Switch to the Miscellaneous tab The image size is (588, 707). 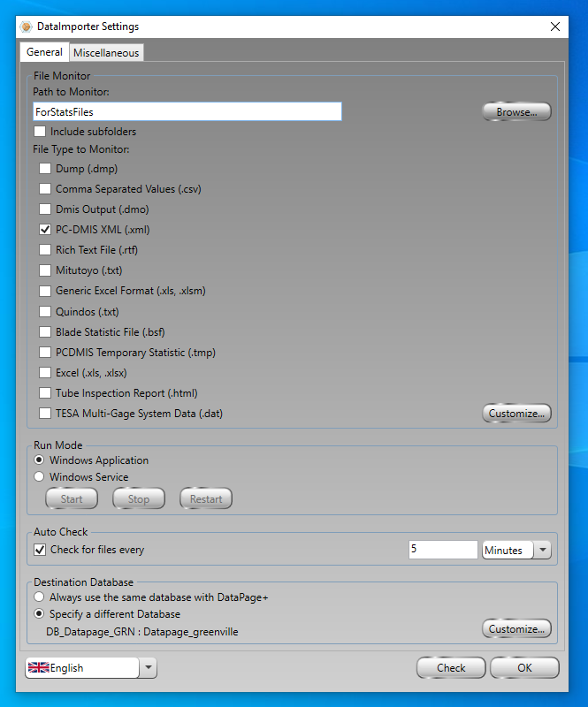pyautogui.click(x=106, y=53)
